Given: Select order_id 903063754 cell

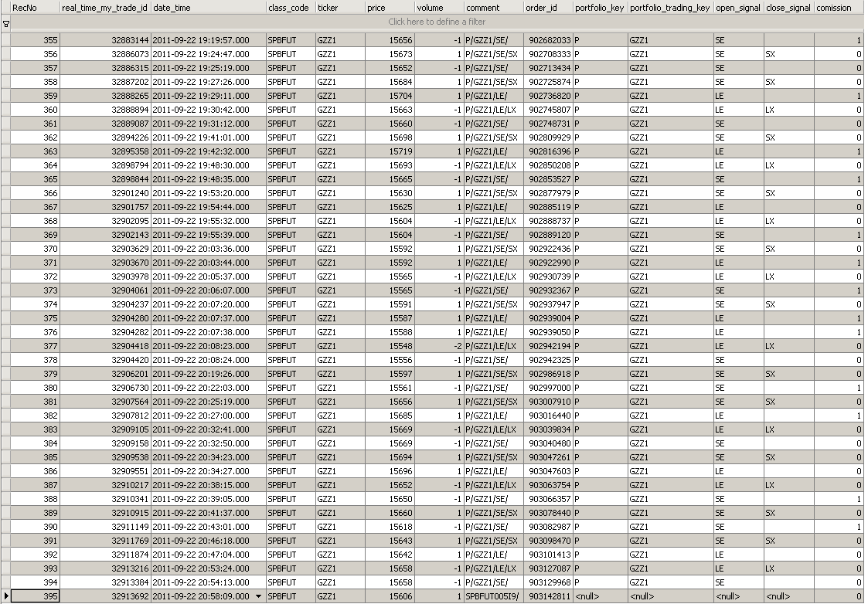Looking at the screenshot, I should [548, 485].
